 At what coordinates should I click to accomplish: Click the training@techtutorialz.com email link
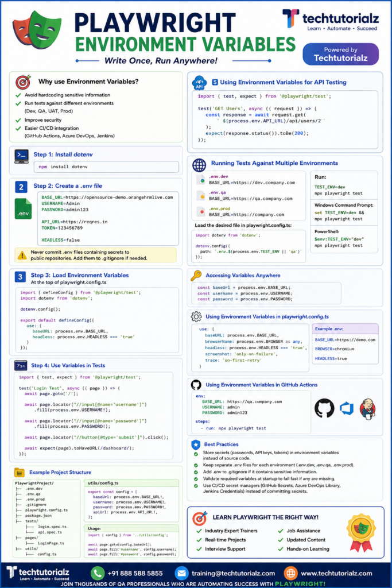(x=233, y=574)
